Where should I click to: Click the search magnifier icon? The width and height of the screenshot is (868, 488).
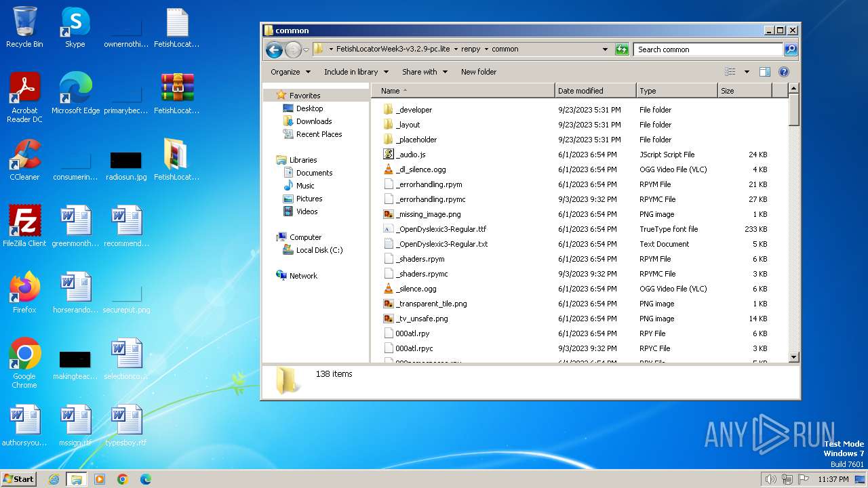pos(791,49)
